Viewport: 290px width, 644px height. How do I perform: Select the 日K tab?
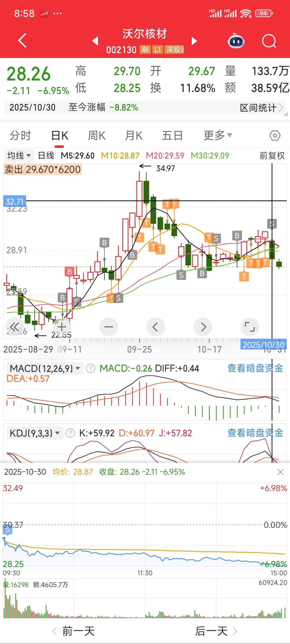60,135
